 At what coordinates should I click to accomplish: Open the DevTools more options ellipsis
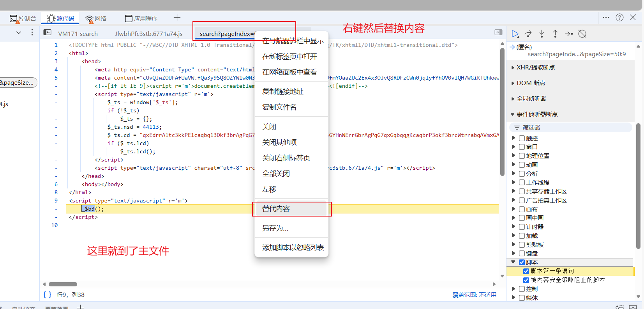[x=606, y=18]
